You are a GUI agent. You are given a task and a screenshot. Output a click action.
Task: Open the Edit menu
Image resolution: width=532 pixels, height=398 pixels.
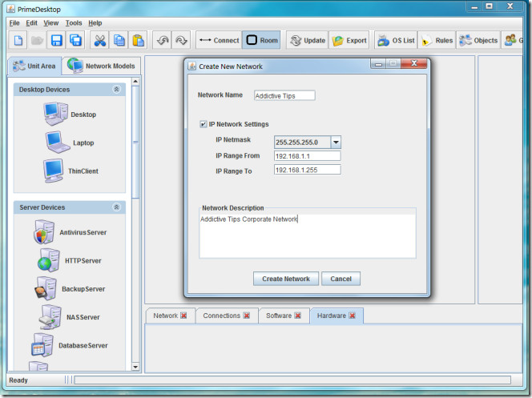point(31,23)
